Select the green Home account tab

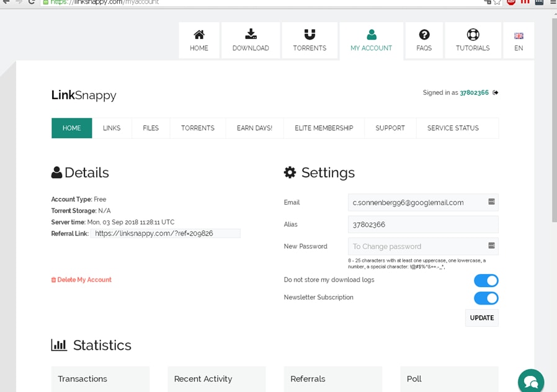coord(72,128)
